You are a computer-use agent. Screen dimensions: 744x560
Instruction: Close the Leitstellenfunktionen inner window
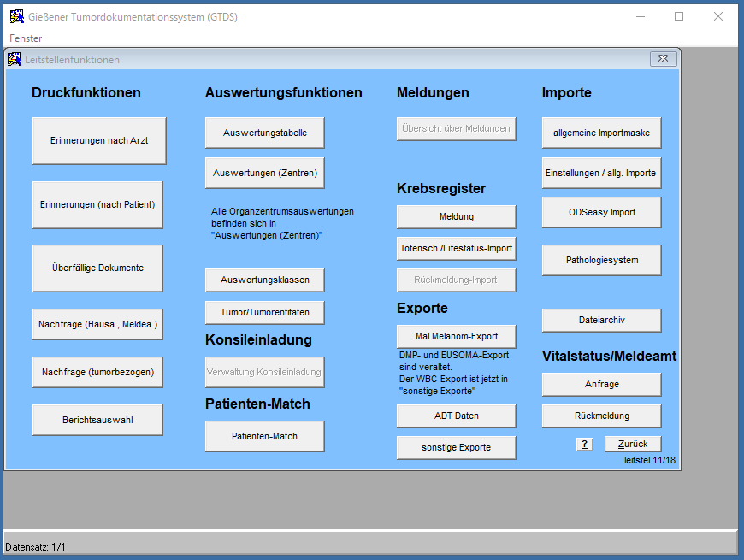tap(663, 59)
